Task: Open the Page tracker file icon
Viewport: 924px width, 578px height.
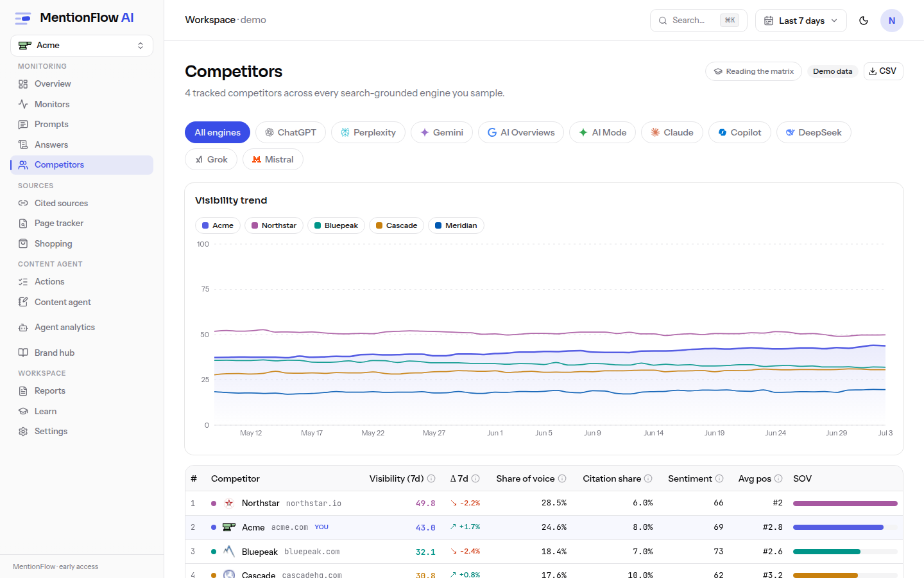Action: [x=23, y=223]
